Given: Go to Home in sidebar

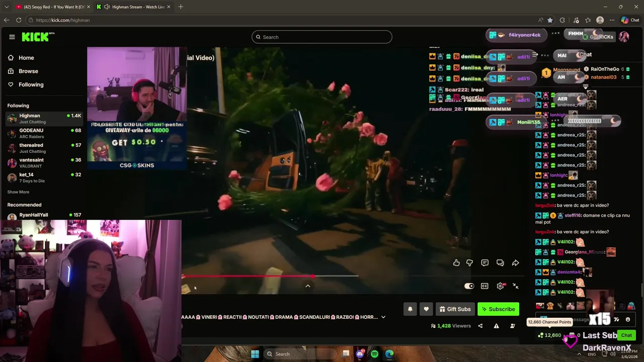Looking at the screenshot, I should click(x=21, y=58).
